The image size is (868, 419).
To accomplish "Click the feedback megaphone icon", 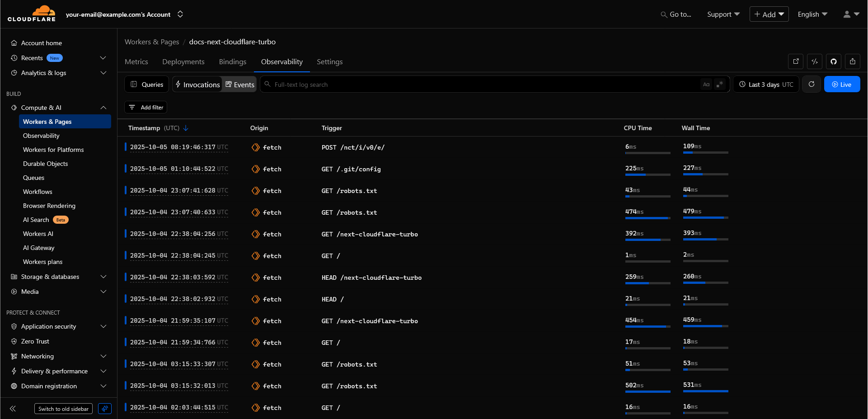I will pos(105,409).
